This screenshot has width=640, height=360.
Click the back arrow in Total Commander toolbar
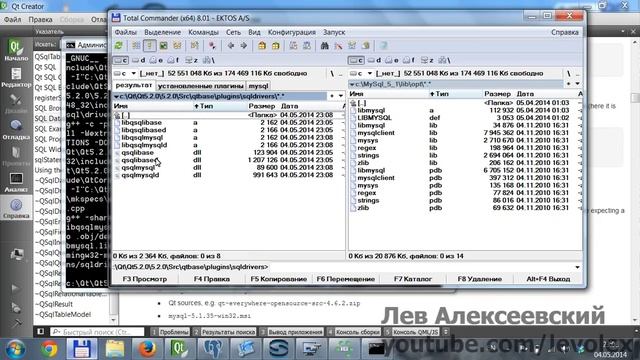click(x=231, y=46)
